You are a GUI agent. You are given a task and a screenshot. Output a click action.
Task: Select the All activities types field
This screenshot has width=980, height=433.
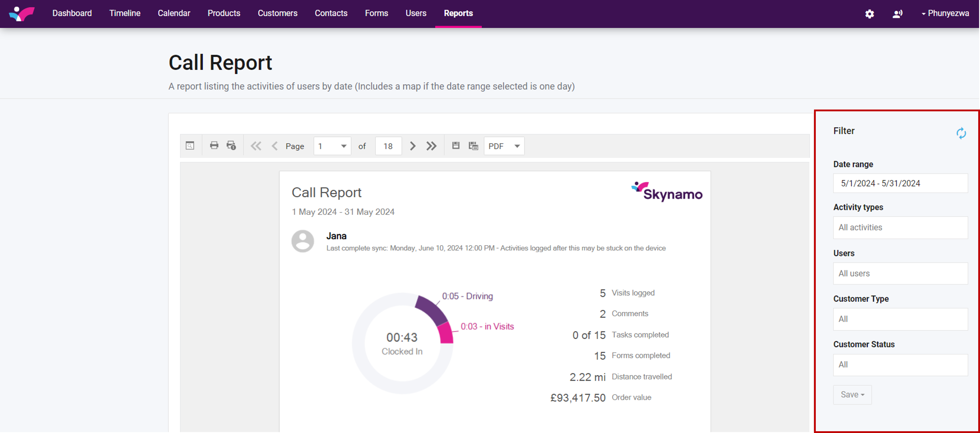tap(900, 228)
